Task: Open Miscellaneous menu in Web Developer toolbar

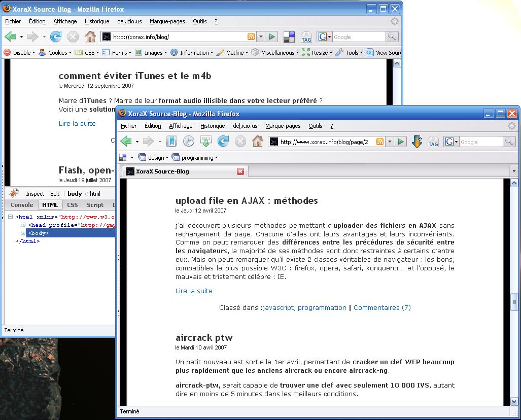Action: [275, 53]
